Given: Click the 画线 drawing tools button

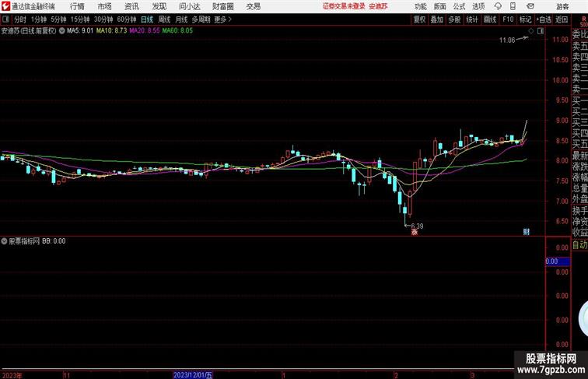Looking at the screenshot, I should [x=490, y=19].
